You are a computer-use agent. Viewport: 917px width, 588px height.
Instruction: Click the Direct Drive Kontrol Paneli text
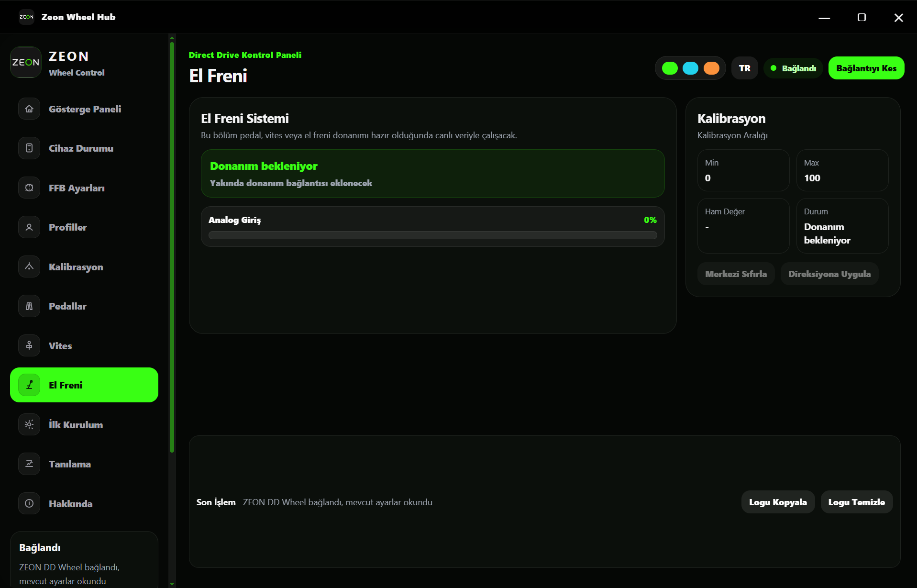245,55
